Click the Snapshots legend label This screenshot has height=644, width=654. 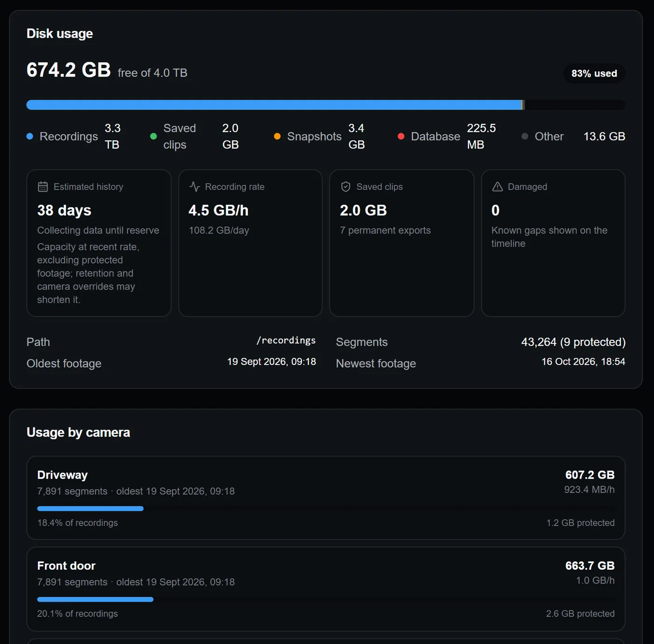pyautogui.click(x=314, y=136)
